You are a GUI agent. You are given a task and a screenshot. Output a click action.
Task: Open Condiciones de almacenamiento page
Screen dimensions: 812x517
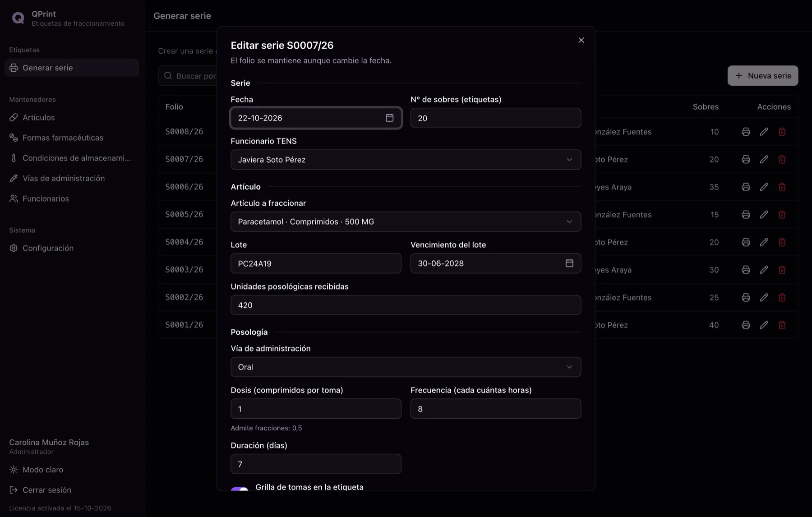coord(72,158)
